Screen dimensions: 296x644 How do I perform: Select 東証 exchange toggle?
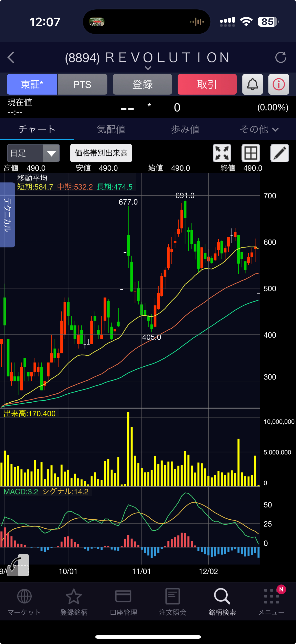tap(32, 84)
